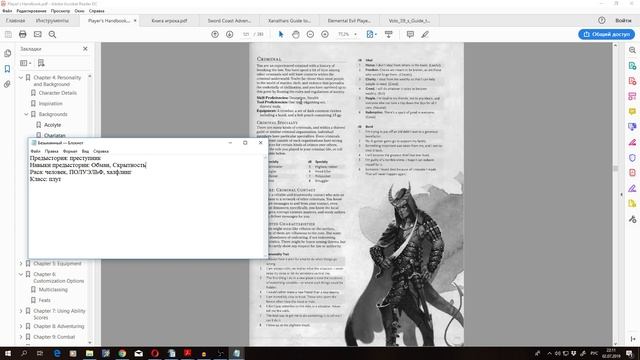Switch to Elemental Evil Playe... tab
The height and width of the screenshot is (360, 640).
[349, 20]
